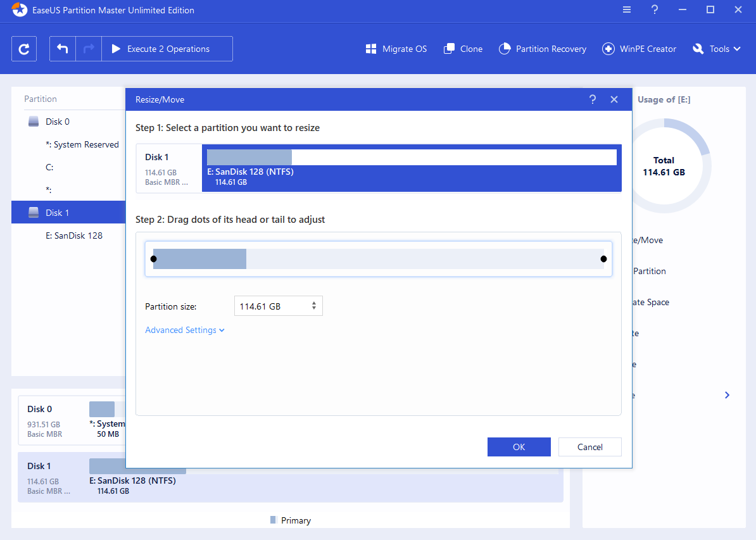Open help for Resize/Move dialog
This screenshot has height=540, width=756.
tap(593, 99)
